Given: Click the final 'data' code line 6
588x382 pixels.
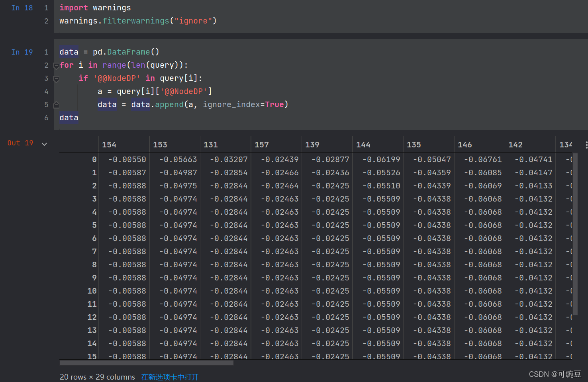Looking at the screenshot, I should pyautogui.click(x=69, y=118).
